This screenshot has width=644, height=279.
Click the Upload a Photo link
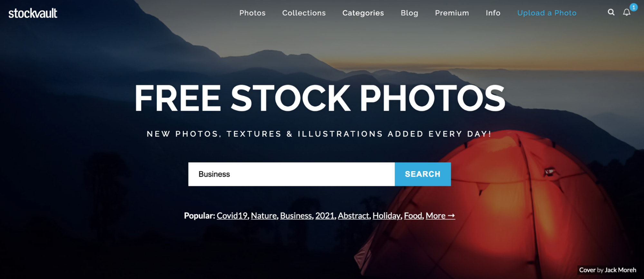tap(547, 13)
